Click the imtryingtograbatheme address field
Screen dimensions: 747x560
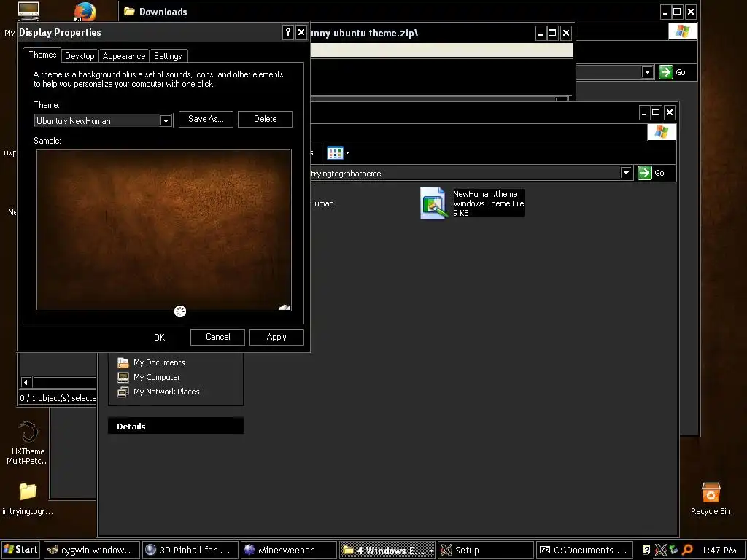(x=465, y=174)
